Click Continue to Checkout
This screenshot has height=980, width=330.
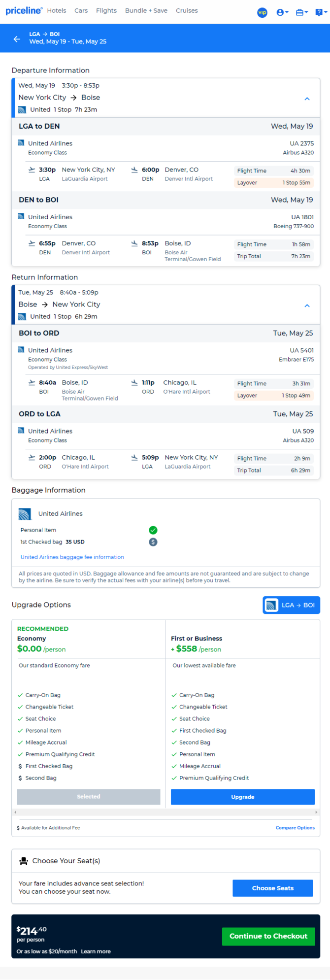point(268,936)
